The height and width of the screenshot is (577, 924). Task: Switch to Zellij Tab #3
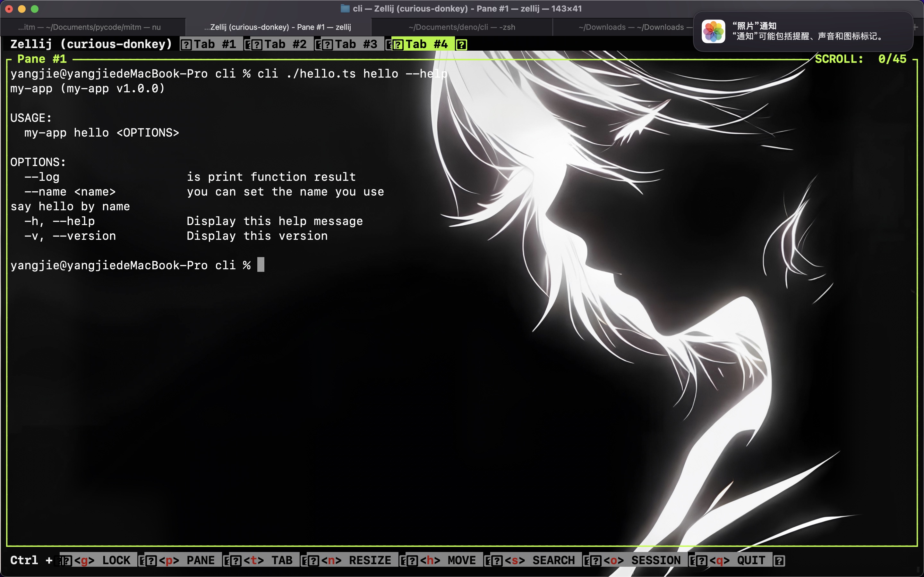356,44
